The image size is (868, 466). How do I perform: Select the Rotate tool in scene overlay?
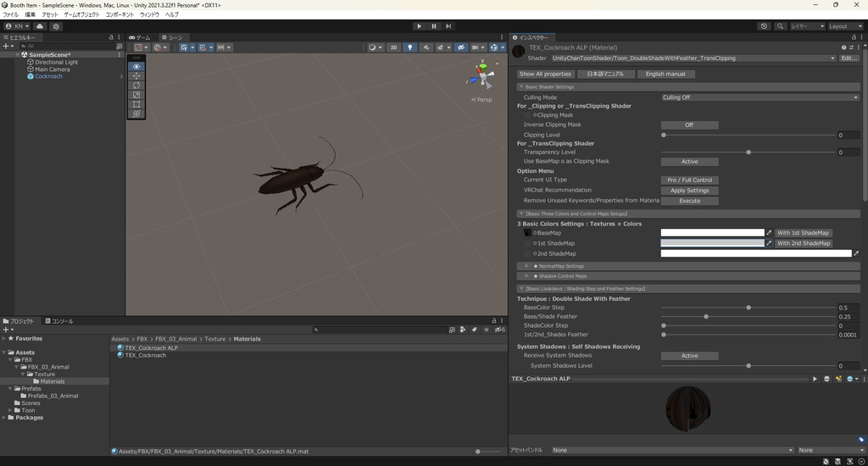[136, 86]
